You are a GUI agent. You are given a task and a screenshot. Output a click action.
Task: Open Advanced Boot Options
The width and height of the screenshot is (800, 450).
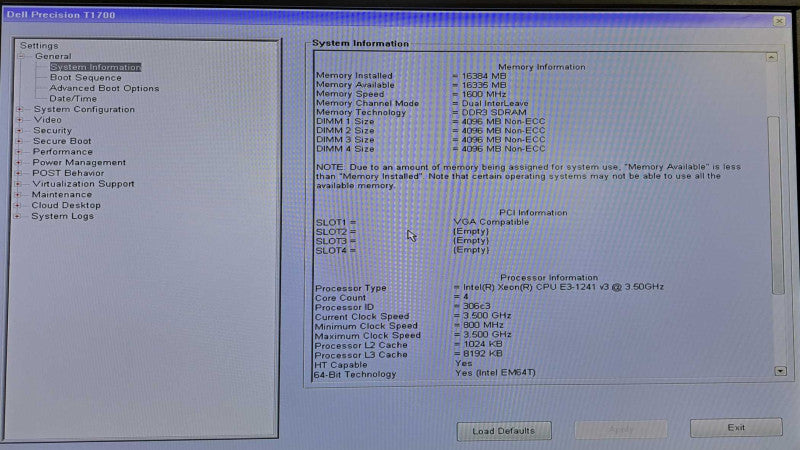coord(104,88)
